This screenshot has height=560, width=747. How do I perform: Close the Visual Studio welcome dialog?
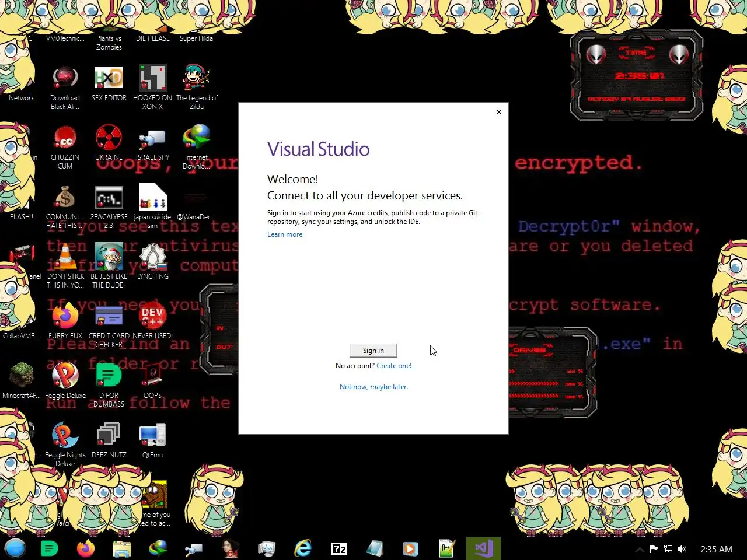tap(499, 112)
